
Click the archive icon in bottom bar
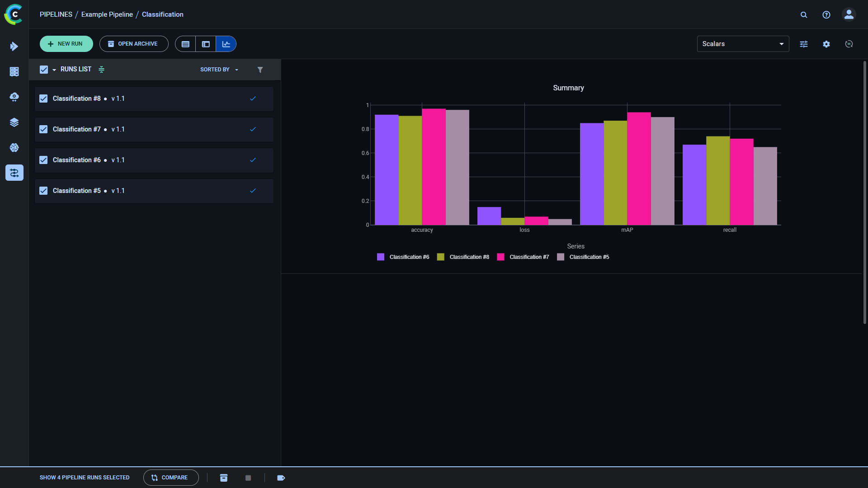pos(224,477)
